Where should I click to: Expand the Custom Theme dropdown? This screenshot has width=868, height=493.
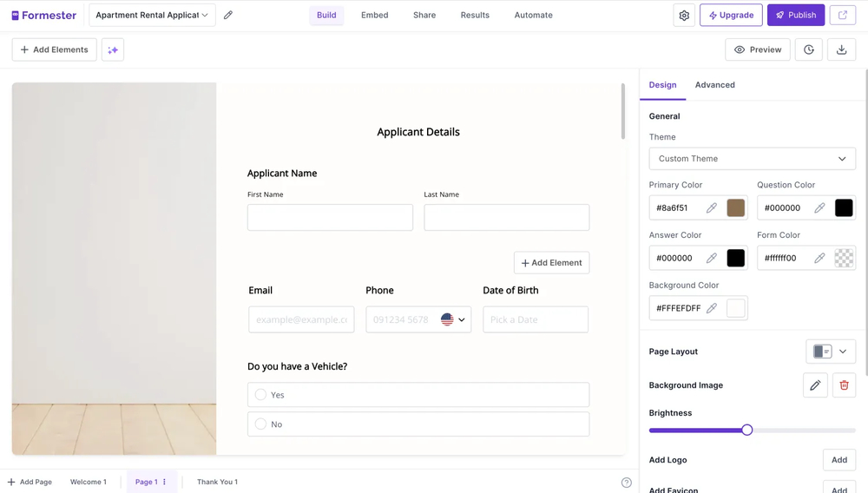pos(752,159)
